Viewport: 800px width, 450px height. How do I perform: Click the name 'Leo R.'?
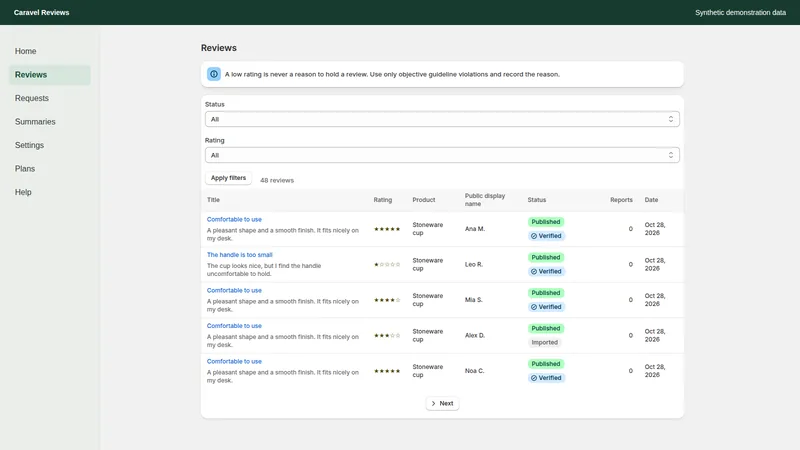[x=473, y=264]
